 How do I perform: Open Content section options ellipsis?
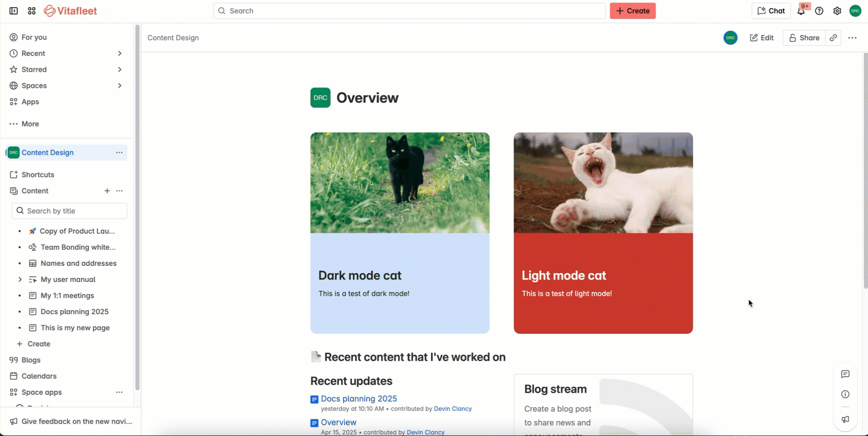[119, 191]
